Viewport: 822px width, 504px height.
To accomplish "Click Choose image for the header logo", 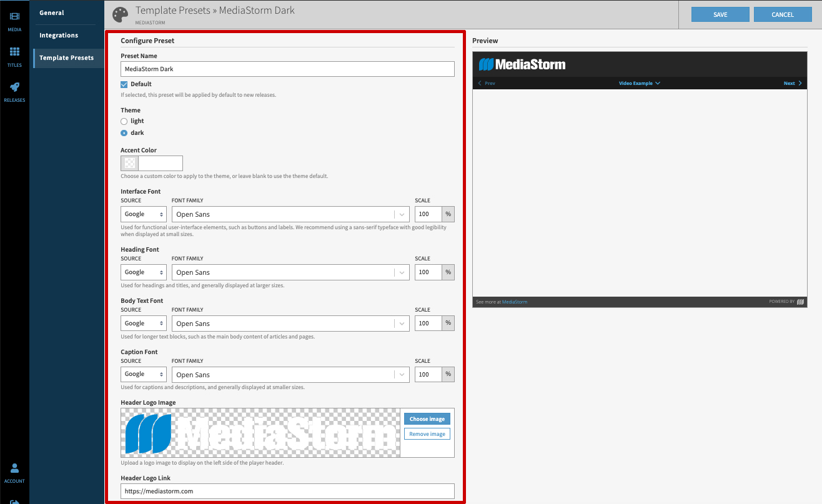I will (x=427, y=418).
